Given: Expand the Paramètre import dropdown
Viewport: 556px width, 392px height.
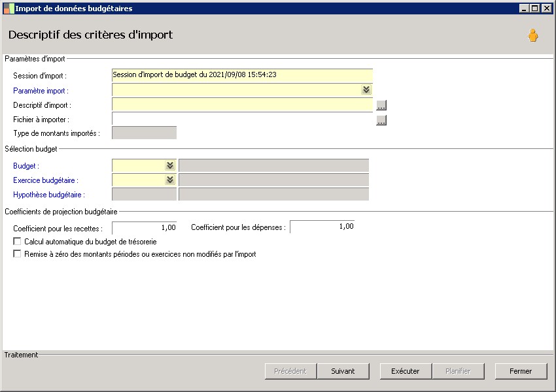Looking at the screenshot, I should pos(366,90).
